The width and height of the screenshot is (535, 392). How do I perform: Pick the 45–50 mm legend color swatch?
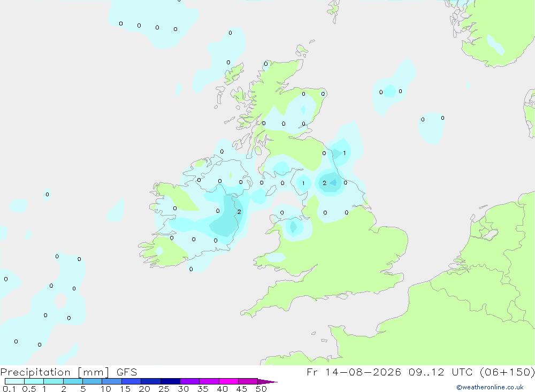click(x=248, y=381)
